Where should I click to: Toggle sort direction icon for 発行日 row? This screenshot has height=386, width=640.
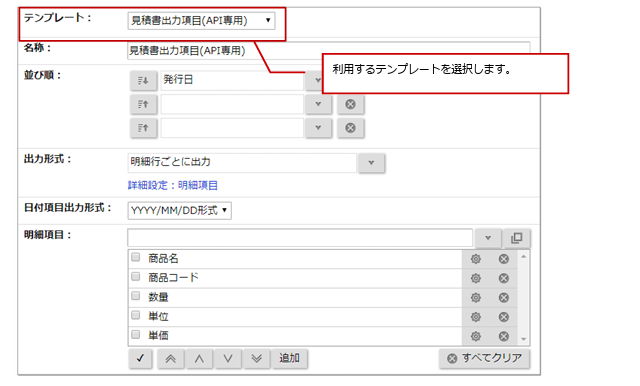[143, 80]
